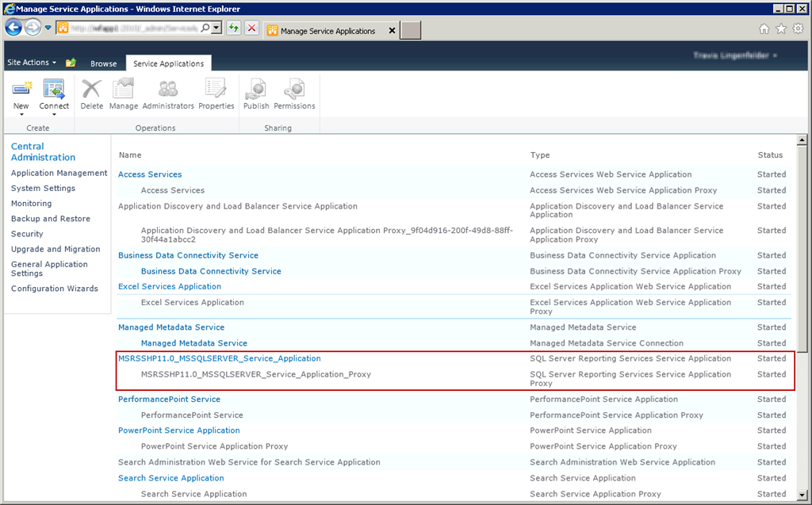Go to Application Management
Viewport: 812px width, 505px height.
(59, 173)
